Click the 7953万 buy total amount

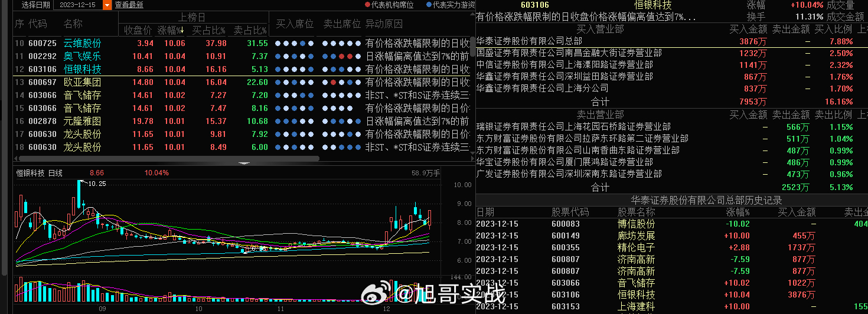(753, 102)
